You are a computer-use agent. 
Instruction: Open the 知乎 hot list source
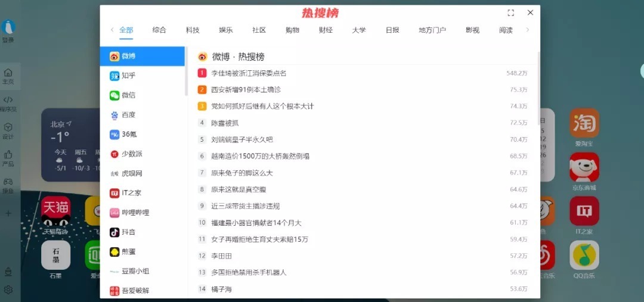pos(128,76)
